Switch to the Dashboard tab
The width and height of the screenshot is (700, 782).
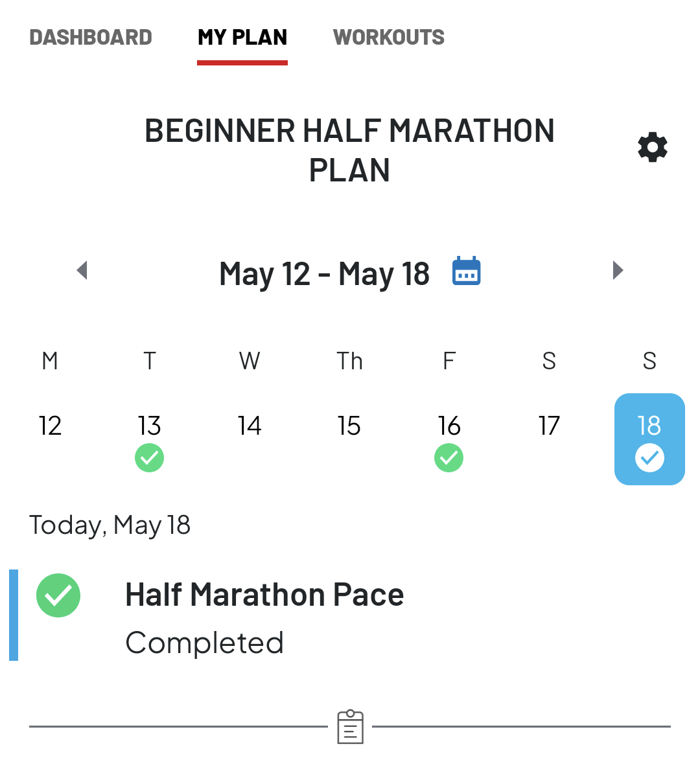pos(91,38)
